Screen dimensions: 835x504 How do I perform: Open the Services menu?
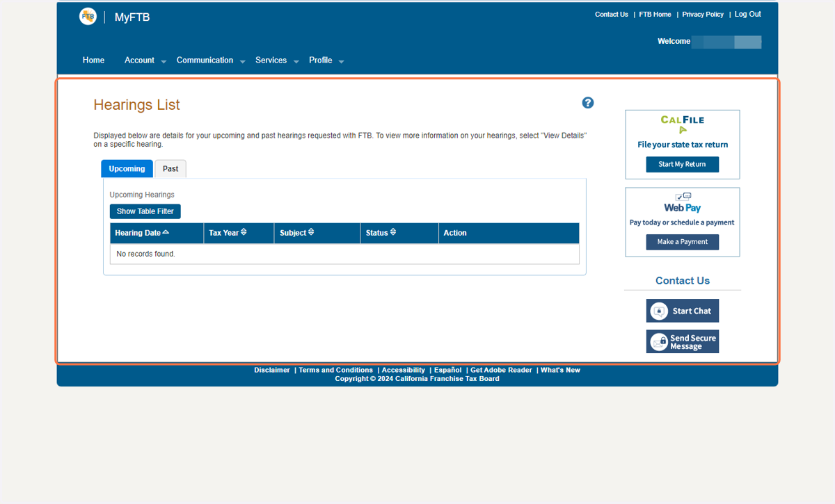[x=271, y=60]
